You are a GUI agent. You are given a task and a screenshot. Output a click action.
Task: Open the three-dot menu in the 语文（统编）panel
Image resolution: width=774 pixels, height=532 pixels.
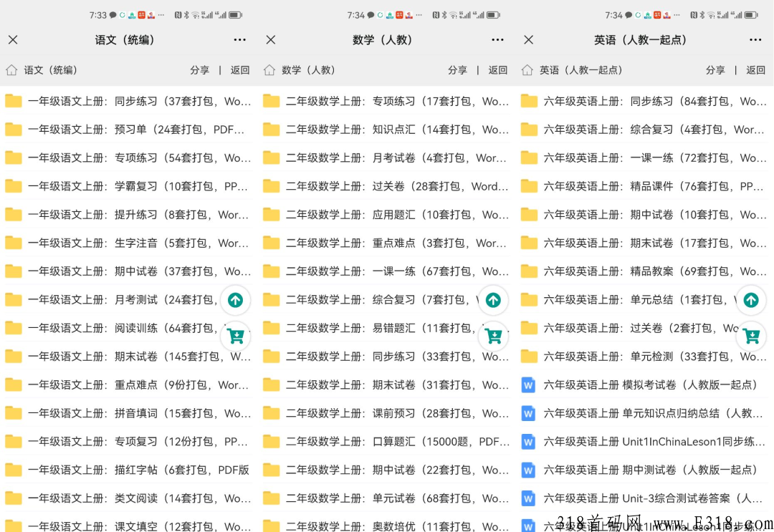tap(240, 39)
